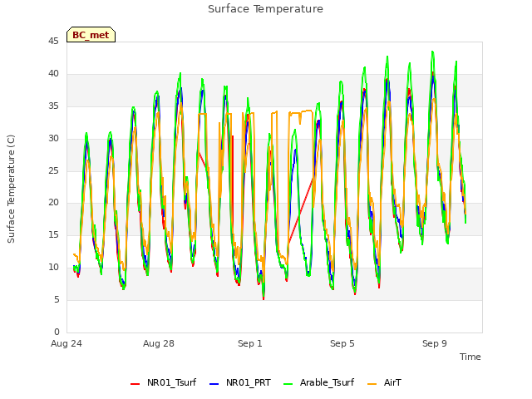The image size is (532, 399).
Task: Click the BC_met label badge
Action: point(91,35)
